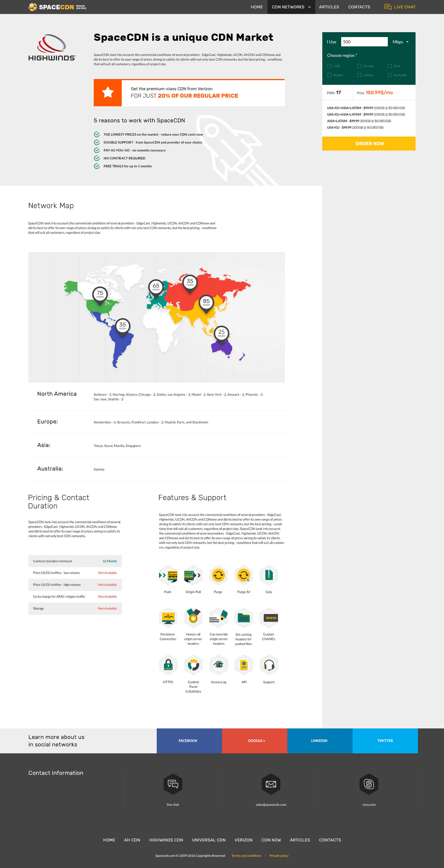Tick the Australia region checkbox
Image resolution: width=444 pixels, height=868 pixels.
point(389,75)
